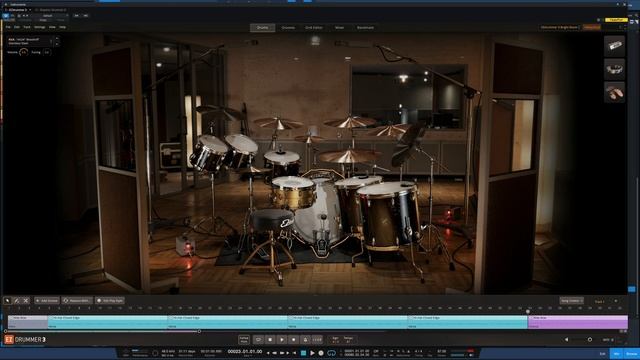Click the host DAW record button
Image resolution: width=640 pixels, height=360 pixels.
(321, 353)
